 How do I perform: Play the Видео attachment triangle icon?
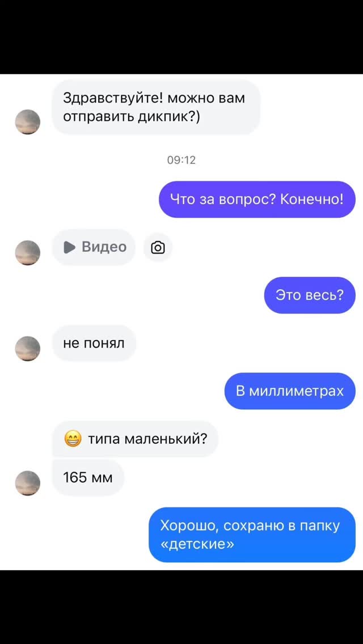tap(69, 247)
